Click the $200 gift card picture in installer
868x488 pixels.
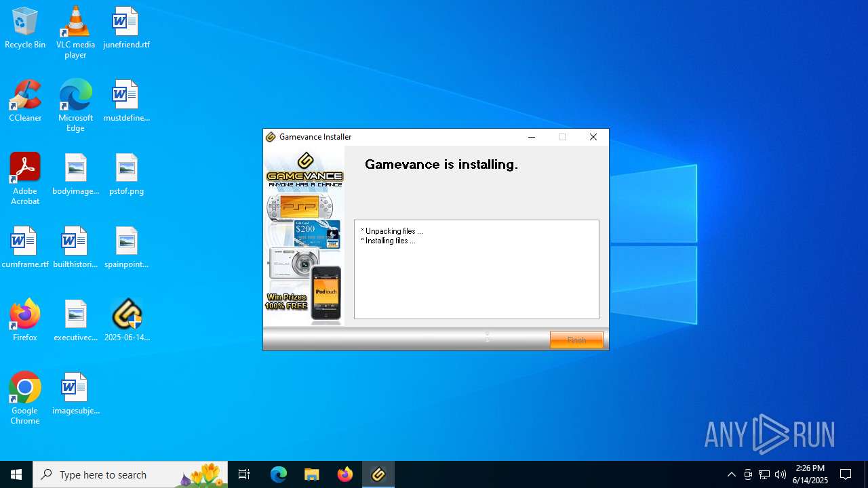(317, 233)
